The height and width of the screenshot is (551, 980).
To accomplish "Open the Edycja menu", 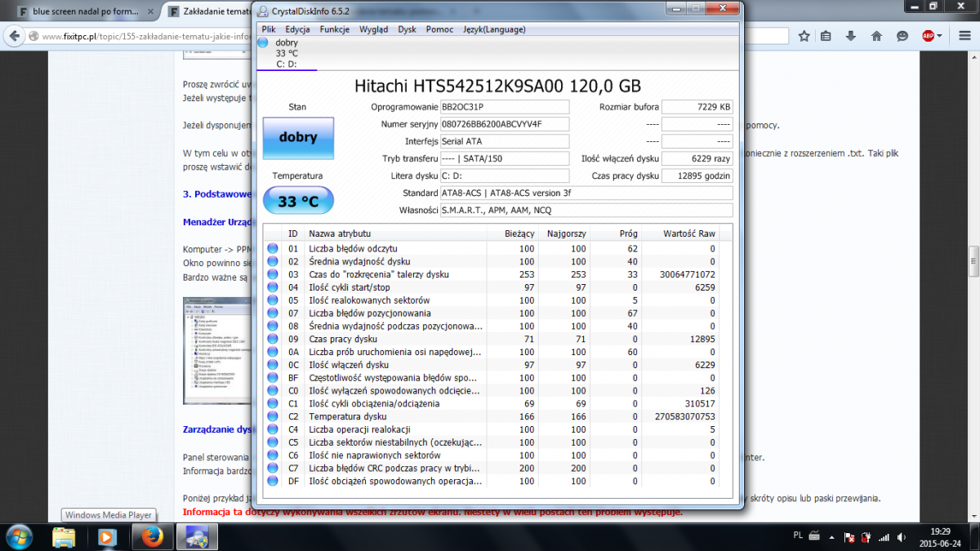I will [297, 29].
